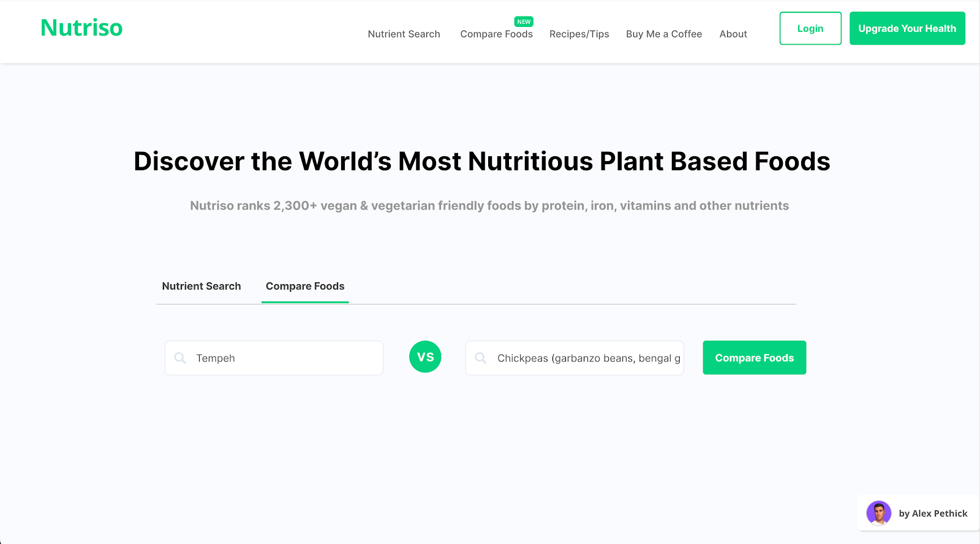Screen dimensions: 980x544
Task: Switch to the Nutrient Search tab
Action: [202, 286]
